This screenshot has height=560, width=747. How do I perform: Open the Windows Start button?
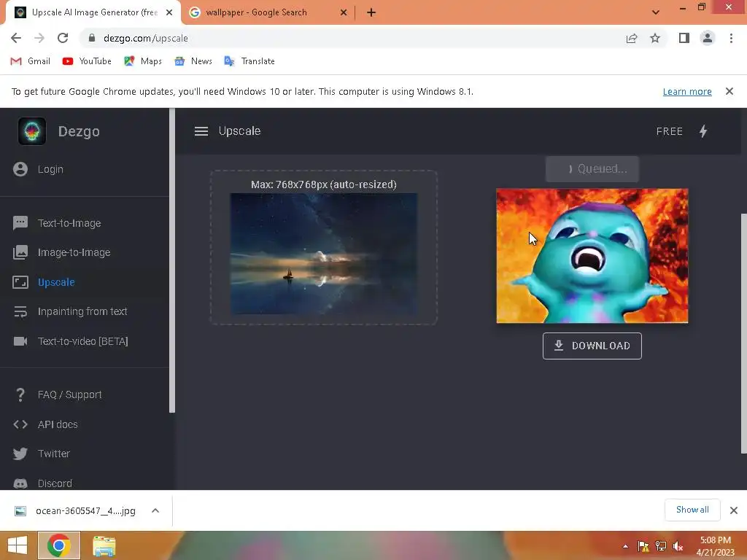[18, 545]
